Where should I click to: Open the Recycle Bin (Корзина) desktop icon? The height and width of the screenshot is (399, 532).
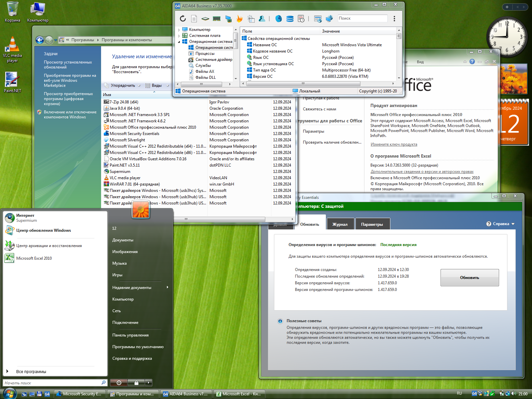coord(12,12)
